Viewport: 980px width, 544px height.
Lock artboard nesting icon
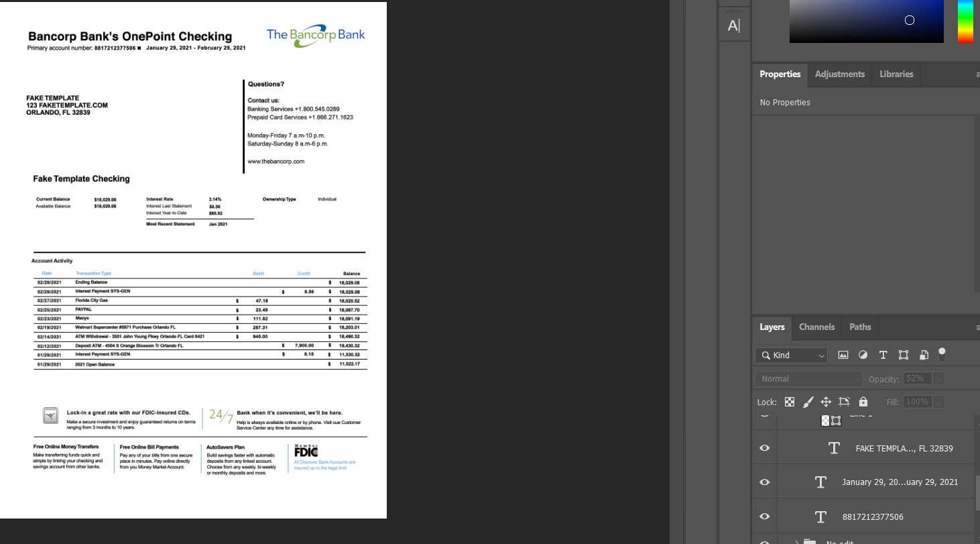pos(844,402)
